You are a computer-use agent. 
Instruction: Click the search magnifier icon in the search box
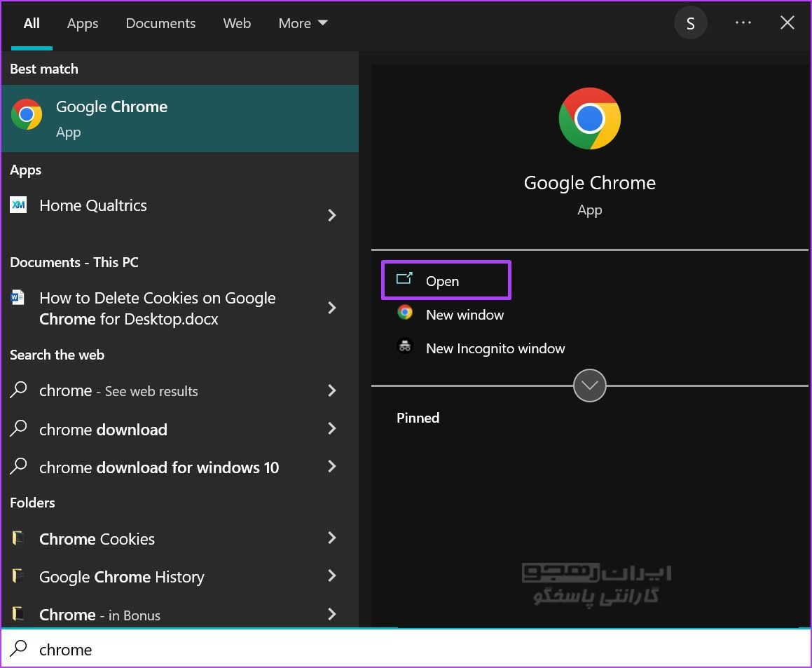point(18,648)
